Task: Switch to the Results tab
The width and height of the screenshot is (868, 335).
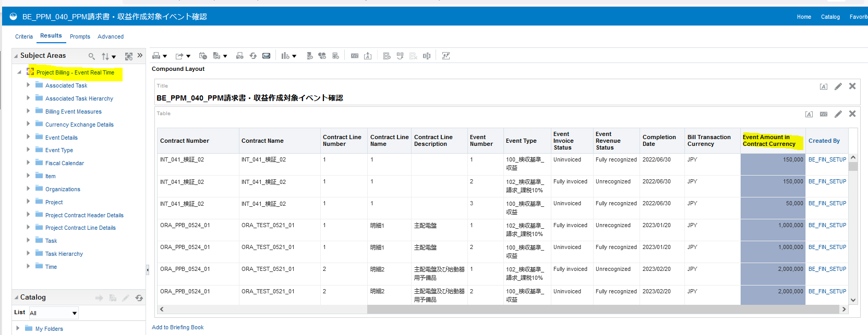Action: [51, 35]
